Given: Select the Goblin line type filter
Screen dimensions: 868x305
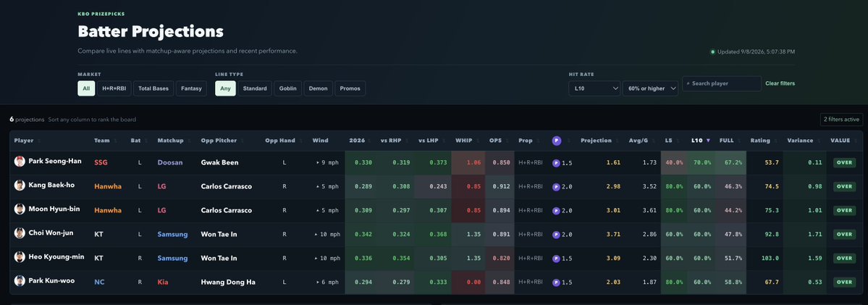Looking at the screenshot, I should pyautogui.click(x=288, y=88).
